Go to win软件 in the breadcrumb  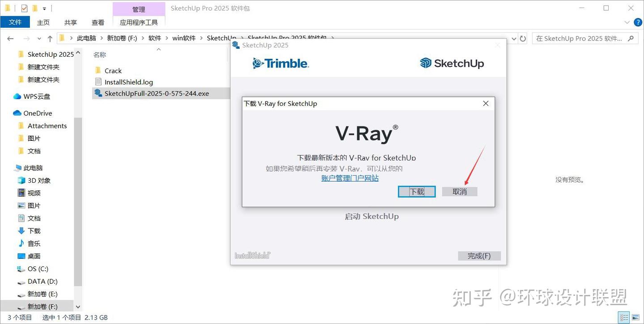click(x=184, y=38)
